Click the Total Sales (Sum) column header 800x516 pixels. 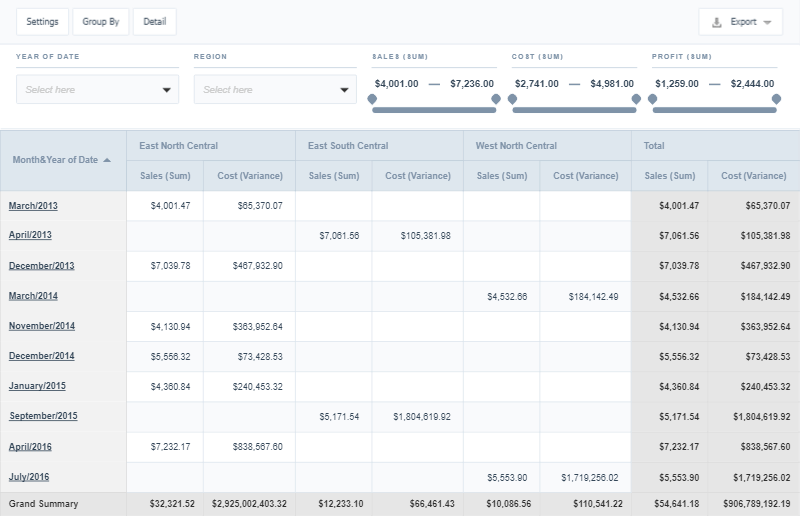click(669, 176)
